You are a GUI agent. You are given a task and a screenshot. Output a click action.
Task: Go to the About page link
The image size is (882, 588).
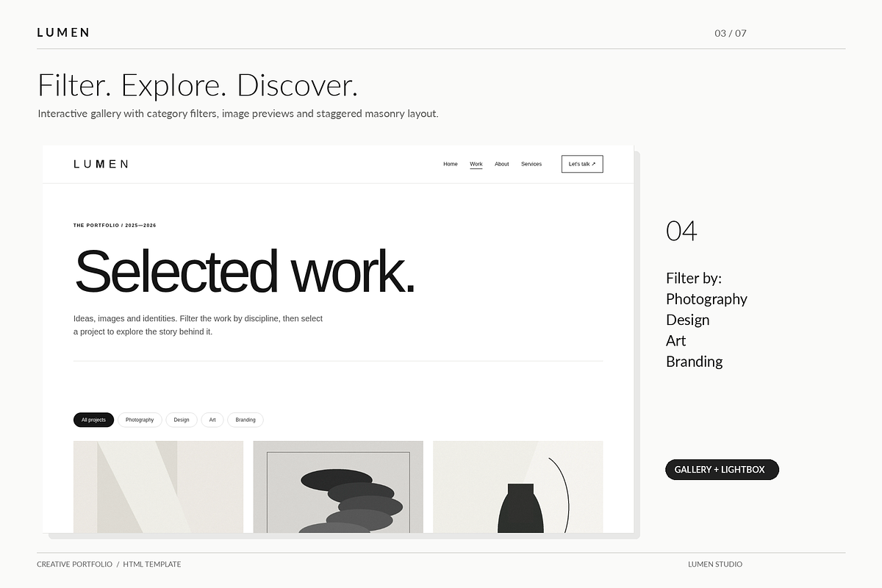click(x=502, y=164)
